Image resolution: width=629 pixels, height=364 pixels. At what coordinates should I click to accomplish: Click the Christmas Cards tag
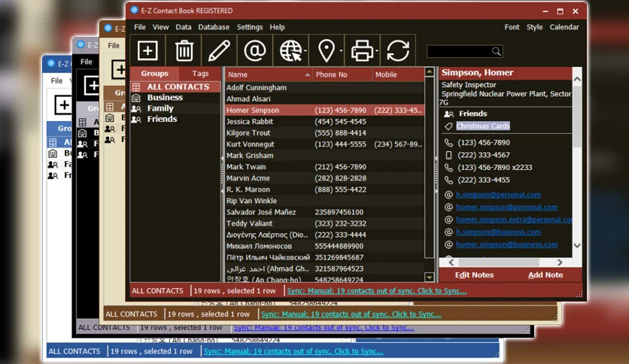pos(482,126)
